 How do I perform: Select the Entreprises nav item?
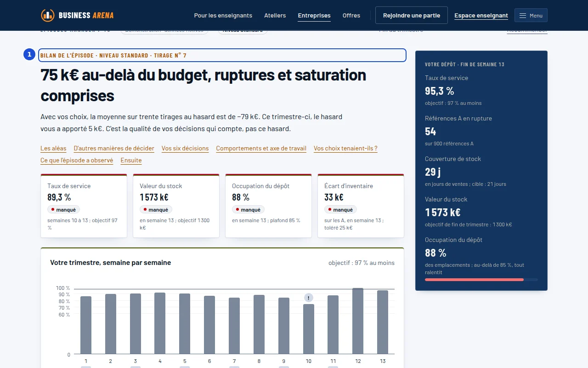(x=314, y=15)
